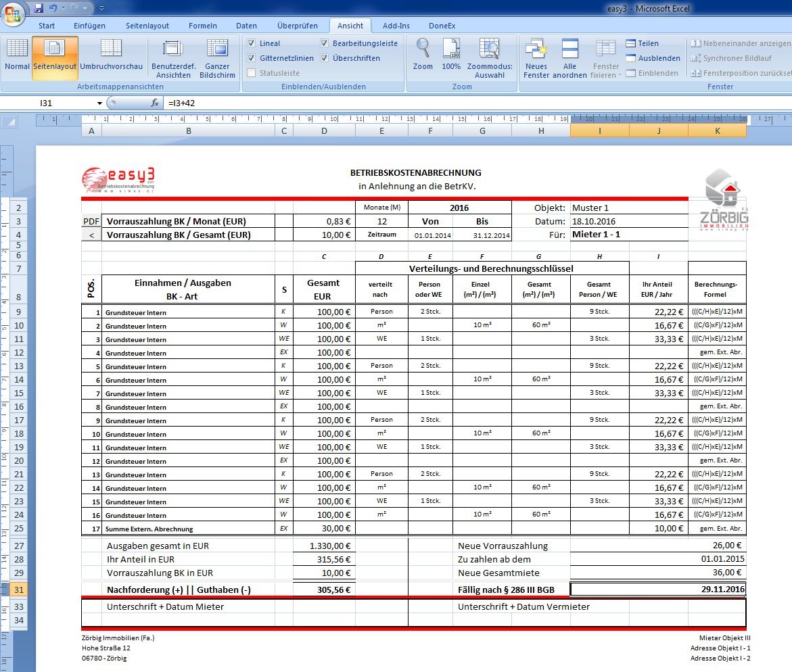Click the easy3 logo image
This screenshot has height=672, width=792.
pos(119,181)
